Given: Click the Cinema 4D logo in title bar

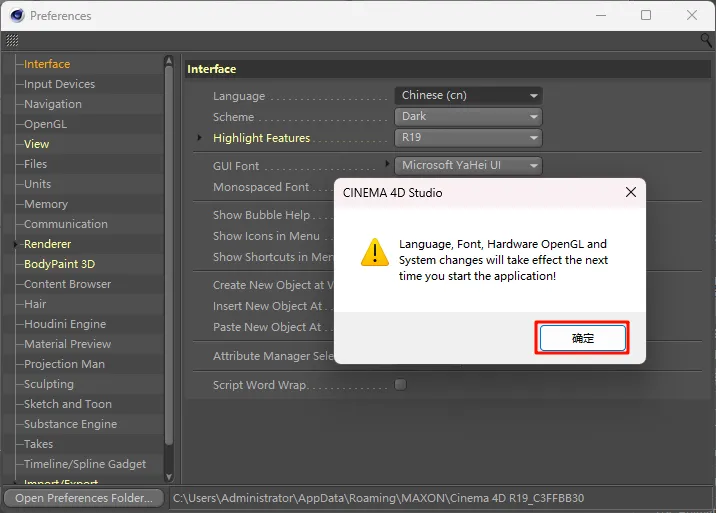Looking at the screenshot, I should click(x=17, y=16).
